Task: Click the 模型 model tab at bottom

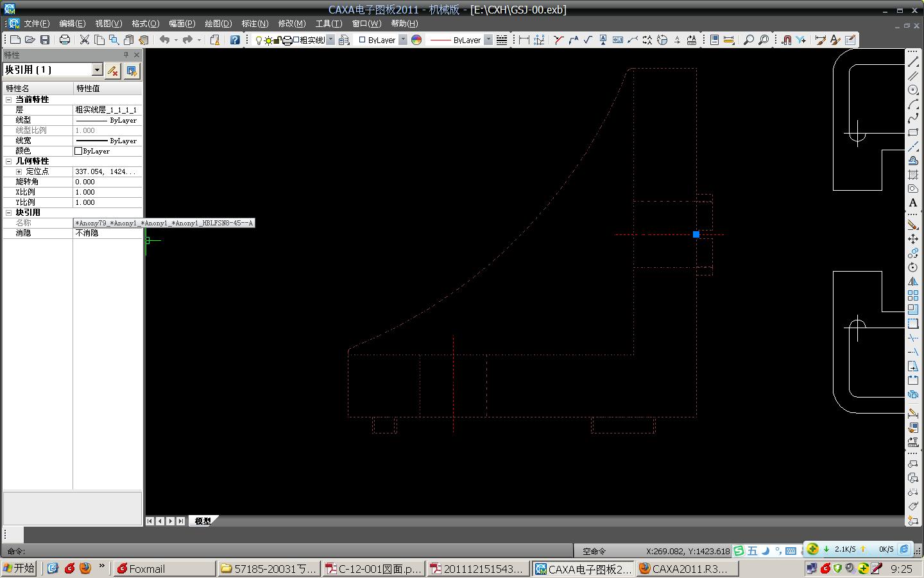Action: (203, 521)
